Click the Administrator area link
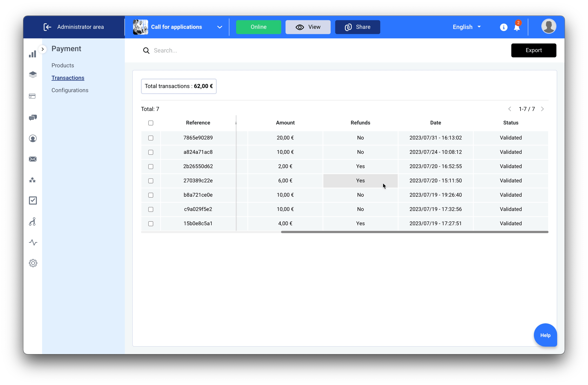Screen dimensions: 588x385 point(81,27)
